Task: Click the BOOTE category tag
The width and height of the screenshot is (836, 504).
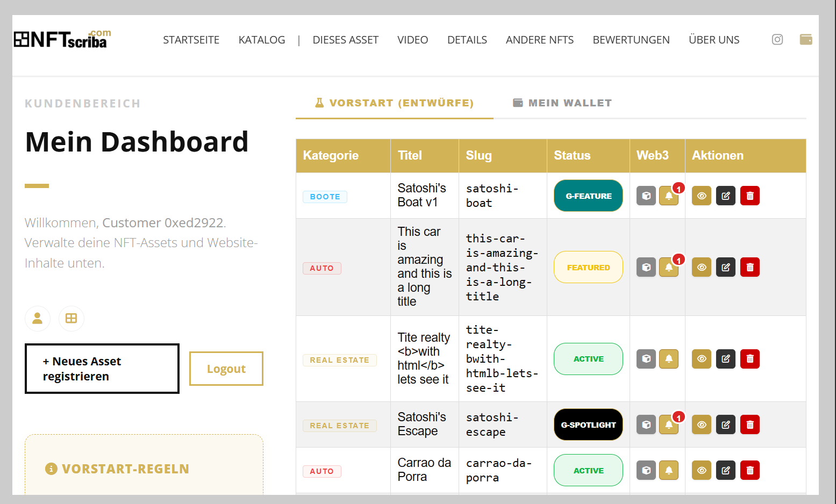Action: pyautogui.click(x=325, y=197)
